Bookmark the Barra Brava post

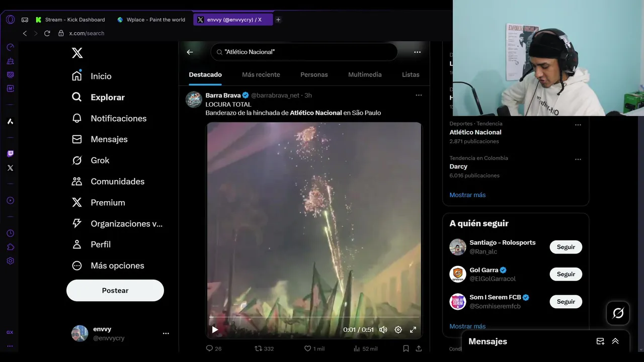click(x=406, y=348)
